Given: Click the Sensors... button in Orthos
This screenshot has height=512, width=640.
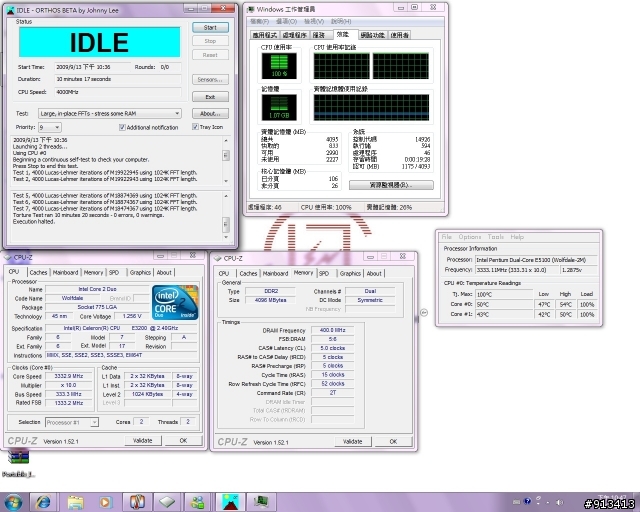Looking at the screenshot, I should 210,79.
